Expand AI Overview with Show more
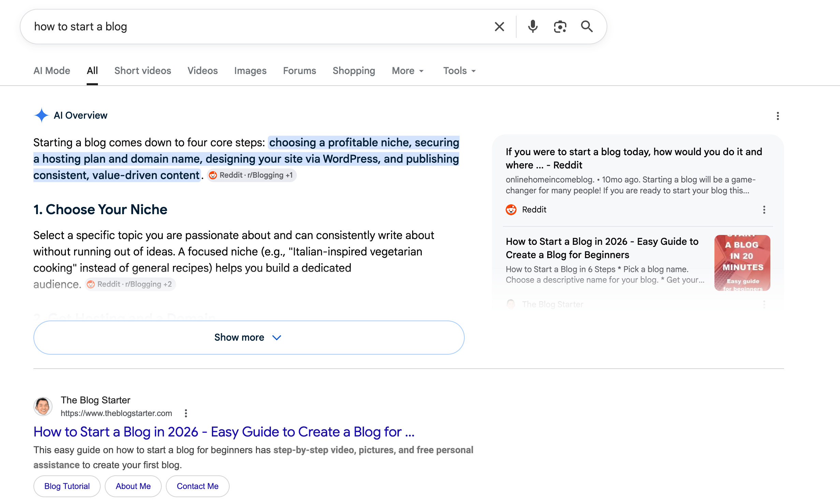Viewport: 840px width, 504px height. coord(249,337)
